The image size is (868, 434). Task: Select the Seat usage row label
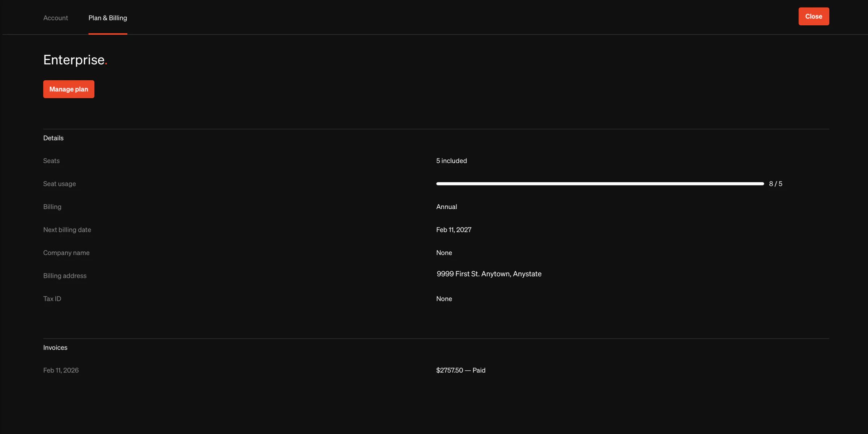tap(60, 183)
